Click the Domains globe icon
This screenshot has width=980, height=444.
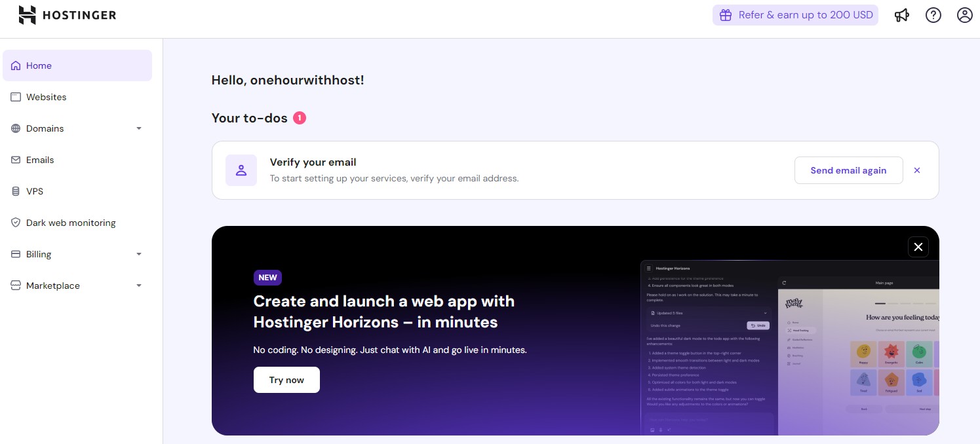pos(16,128)
